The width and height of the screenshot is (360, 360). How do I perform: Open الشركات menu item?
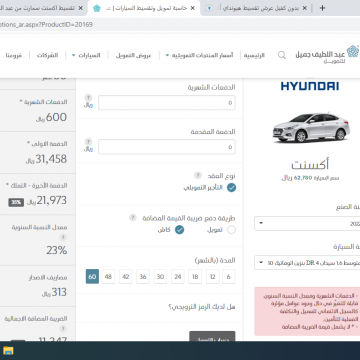[x=47, y=55]
